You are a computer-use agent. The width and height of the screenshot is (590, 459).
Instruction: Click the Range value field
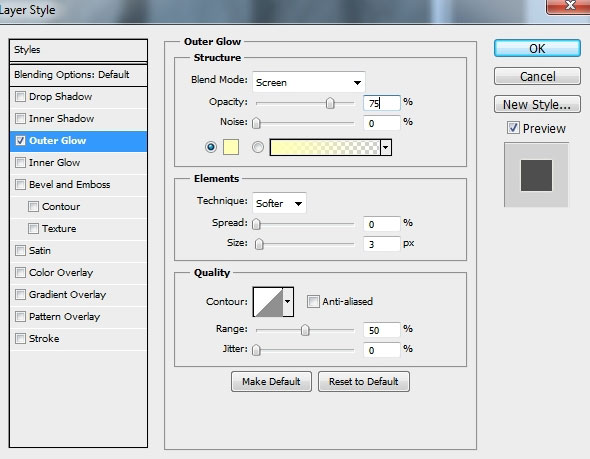382,330
